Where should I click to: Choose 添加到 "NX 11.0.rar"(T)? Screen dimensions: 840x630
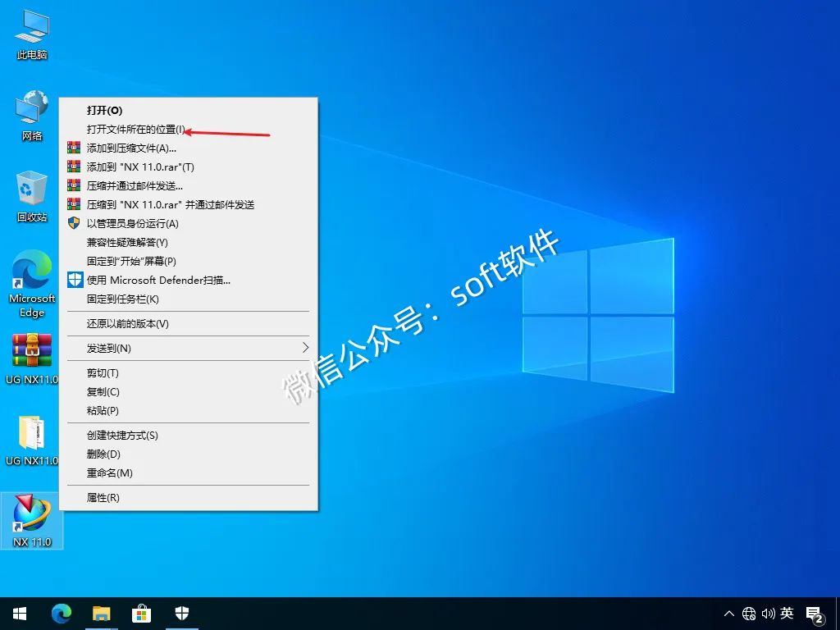coord(188,167)
